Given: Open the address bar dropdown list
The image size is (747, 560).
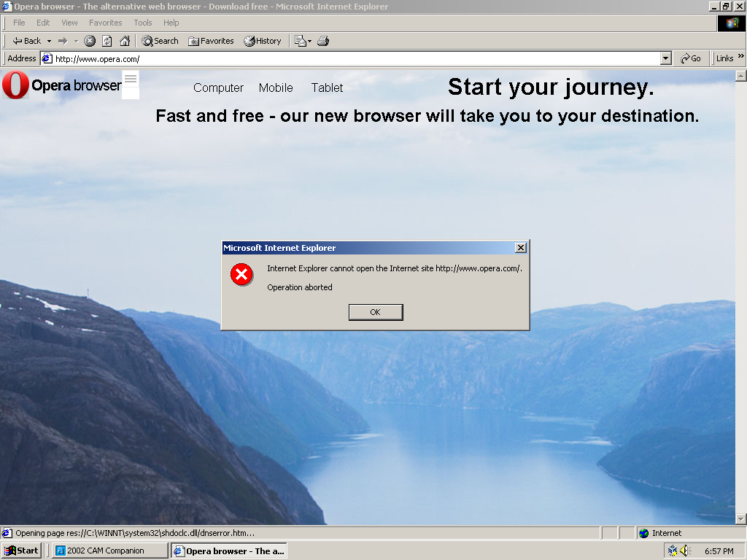Looking at the screenshot, I should 665,58.
